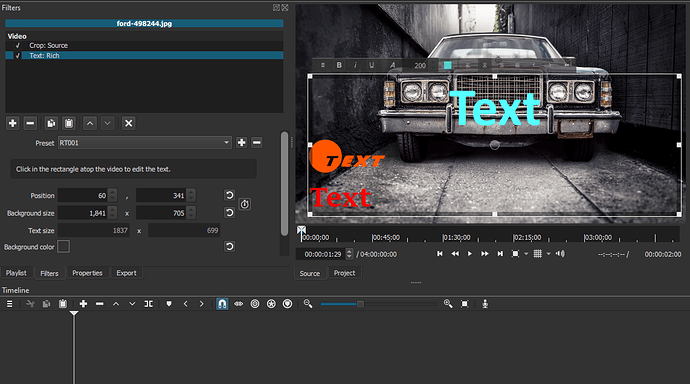
Task: Expand the grid display options arrow
Action: [548, 254]
